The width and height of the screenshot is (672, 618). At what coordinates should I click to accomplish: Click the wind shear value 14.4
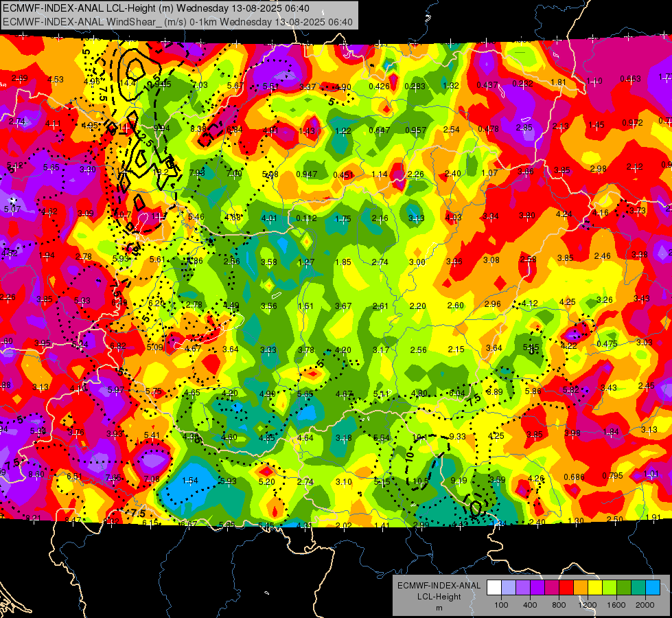click(x=128, y=82)
